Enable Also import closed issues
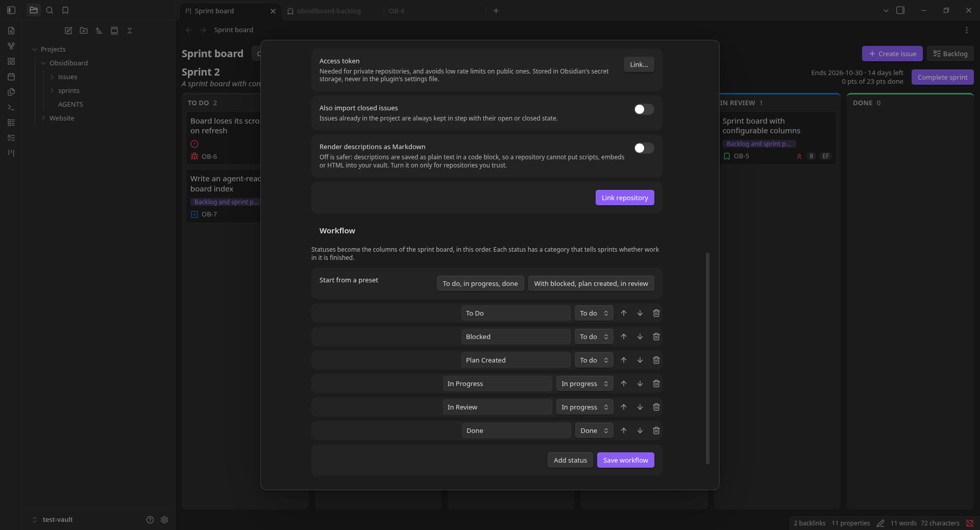The width and height of the screenshot is (980, 530). coord(644,109)
